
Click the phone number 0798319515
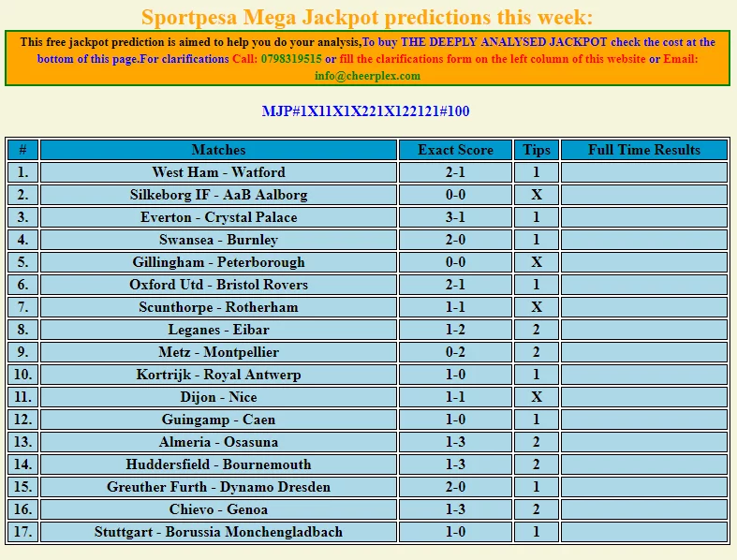pos(291,59)
